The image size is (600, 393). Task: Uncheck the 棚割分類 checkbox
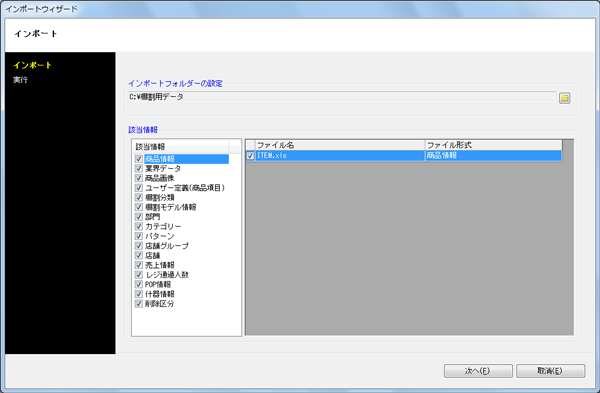coord(139,197)
